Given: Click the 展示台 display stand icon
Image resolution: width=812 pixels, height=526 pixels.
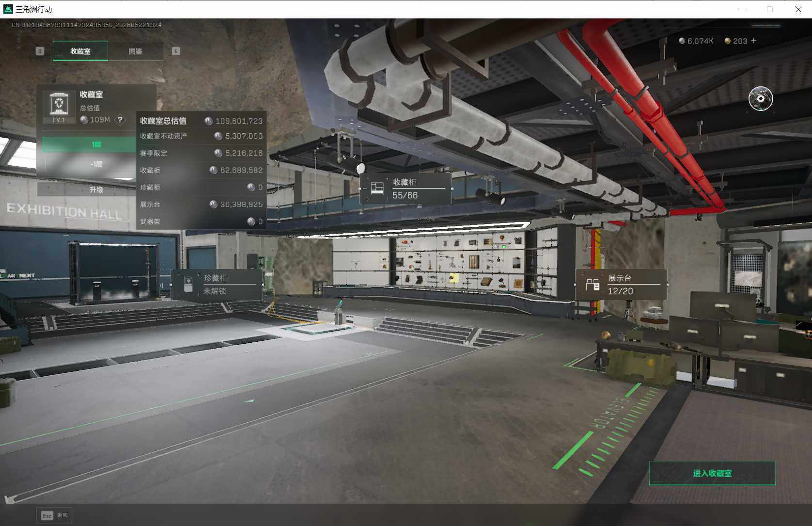Looking at the screenshot, I should (592, 285).
